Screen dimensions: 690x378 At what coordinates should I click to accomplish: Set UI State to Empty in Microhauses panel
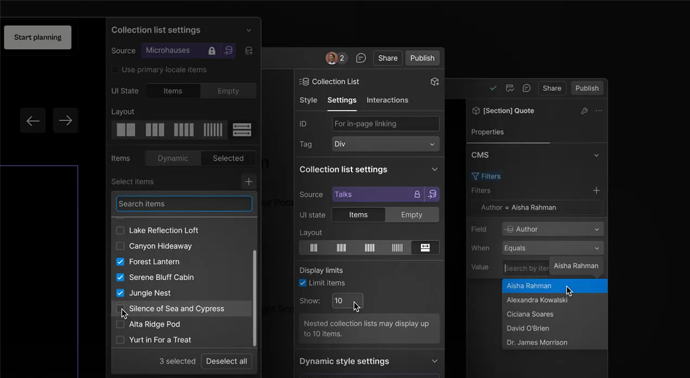(228, 91)
